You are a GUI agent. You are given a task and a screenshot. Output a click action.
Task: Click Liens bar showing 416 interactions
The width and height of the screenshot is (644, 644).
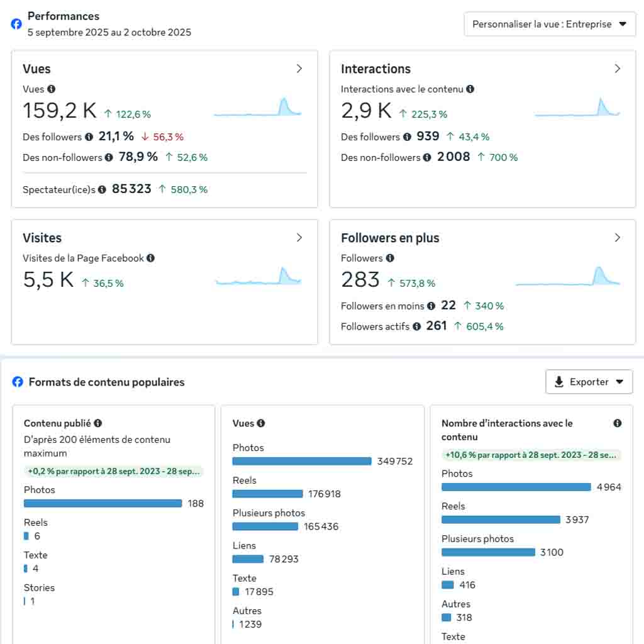[448, 585]
